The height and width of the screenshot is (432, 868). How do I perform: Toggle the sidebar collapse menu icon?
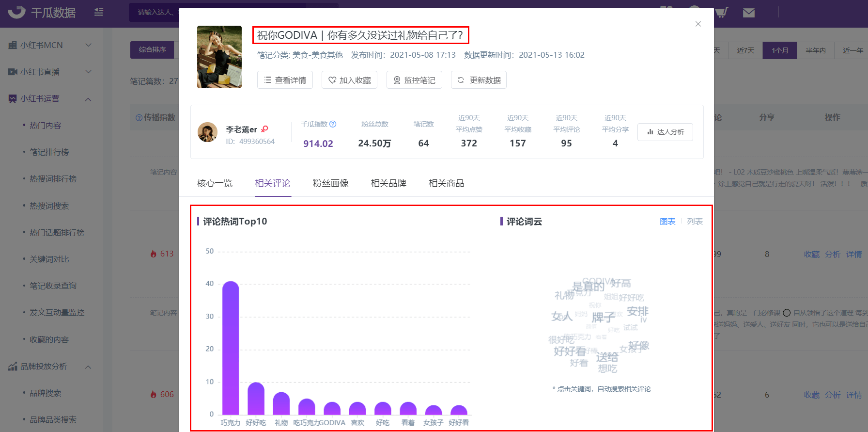click(x=99, y=12)
